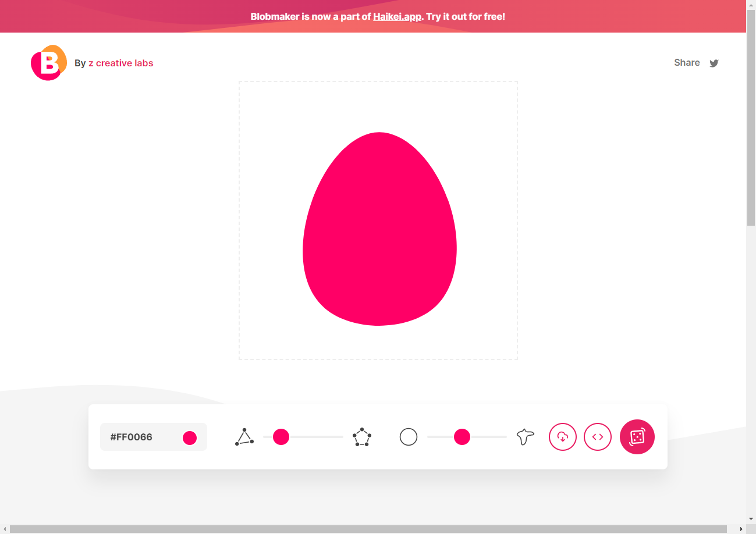Click the Share text label
The width and height of the screenshot is (756, 534).
point(687,63)
